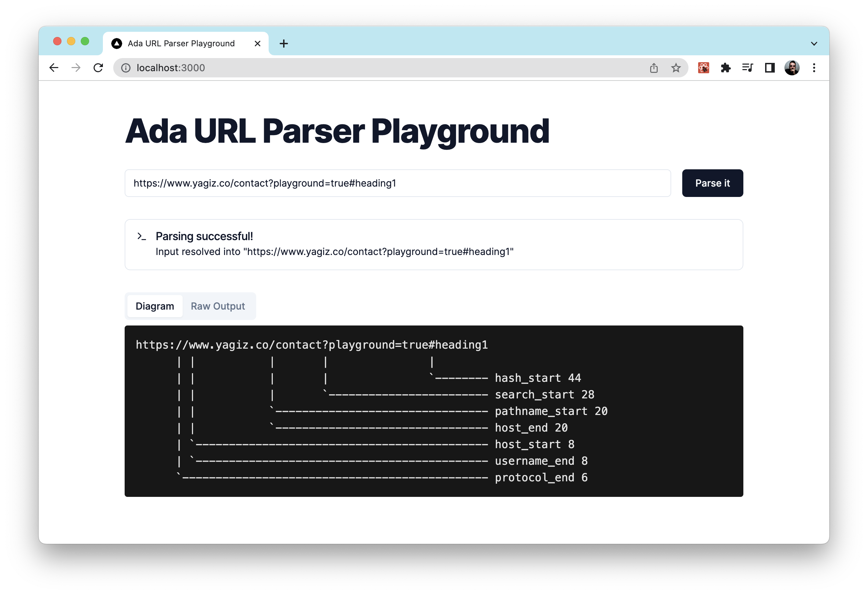Open the user profile avatar
Image resolution: width=868 pixels, height=595 pixels.
coord(791,68)
